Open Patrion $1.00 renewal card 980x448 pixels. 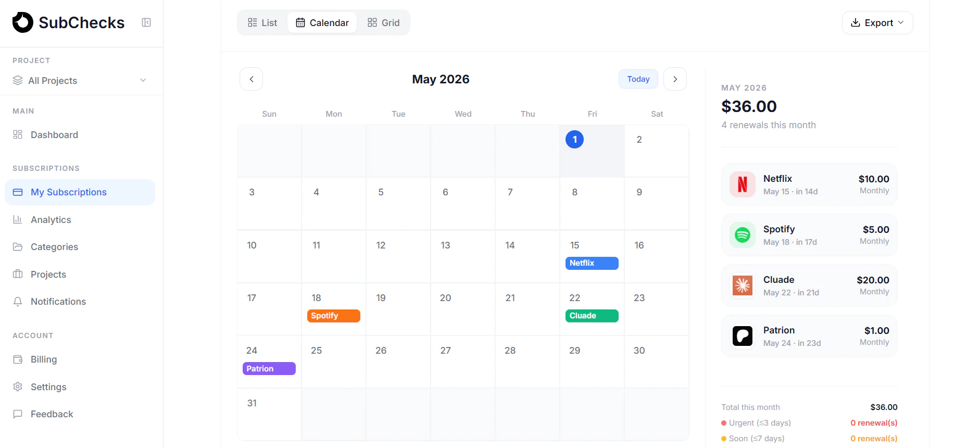(x=809, y=336)
